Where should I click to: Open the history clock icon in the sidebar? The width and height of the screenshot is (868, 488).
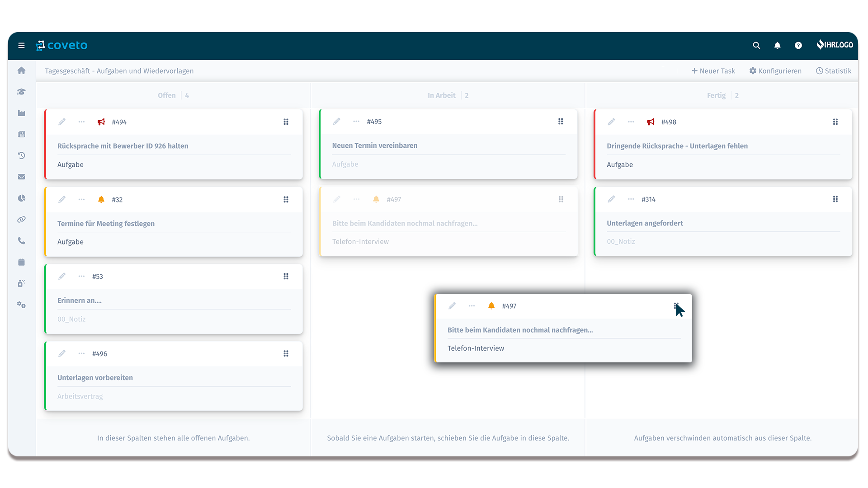21,155
